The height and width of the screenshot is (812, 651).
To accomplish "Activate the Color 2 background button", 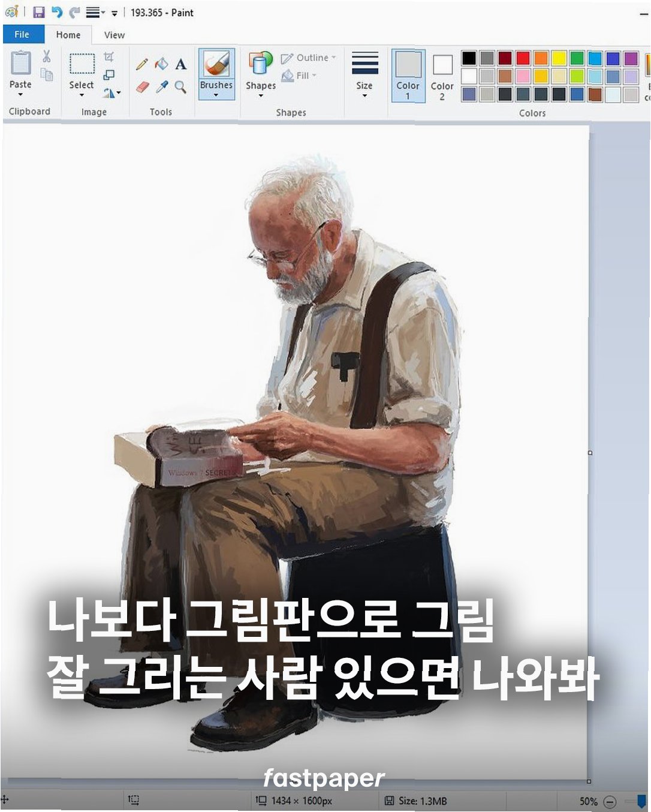I will tap(442, 77).
